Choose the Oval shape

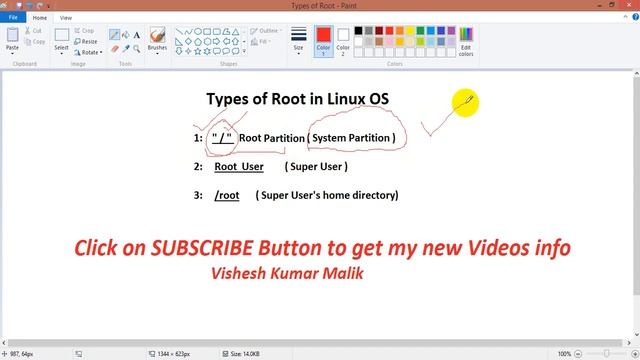click(198, 31)
